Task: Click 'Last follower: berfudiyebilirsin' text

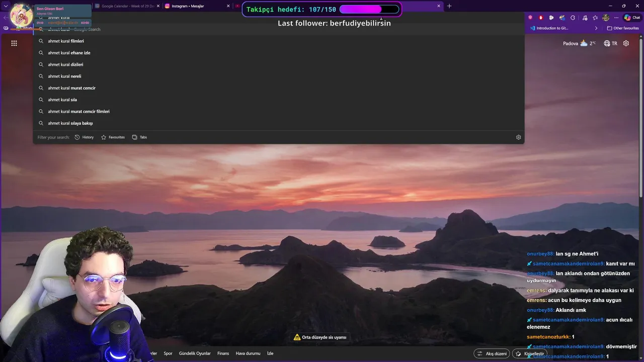Action: pos(334,23)
